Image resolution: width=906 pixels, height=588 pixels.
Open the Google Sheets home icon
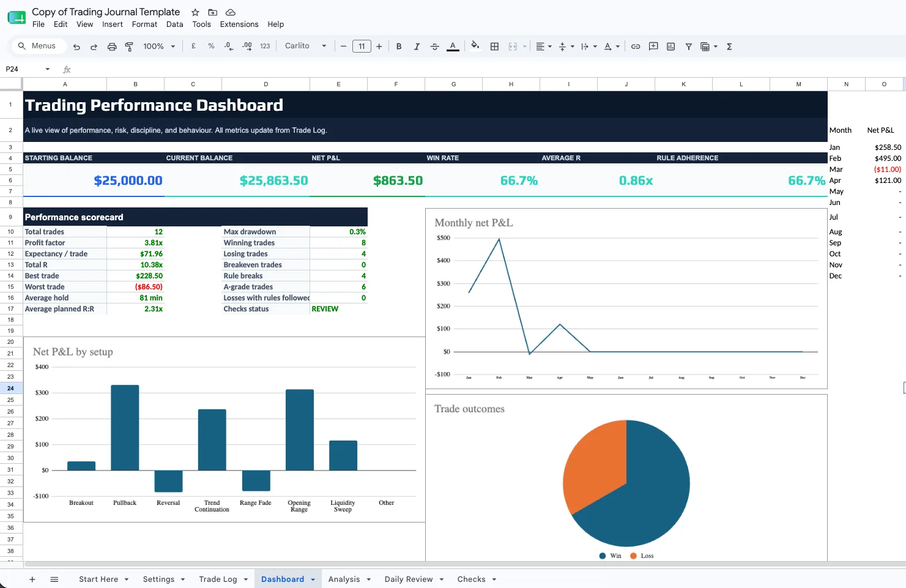[17, 18]
